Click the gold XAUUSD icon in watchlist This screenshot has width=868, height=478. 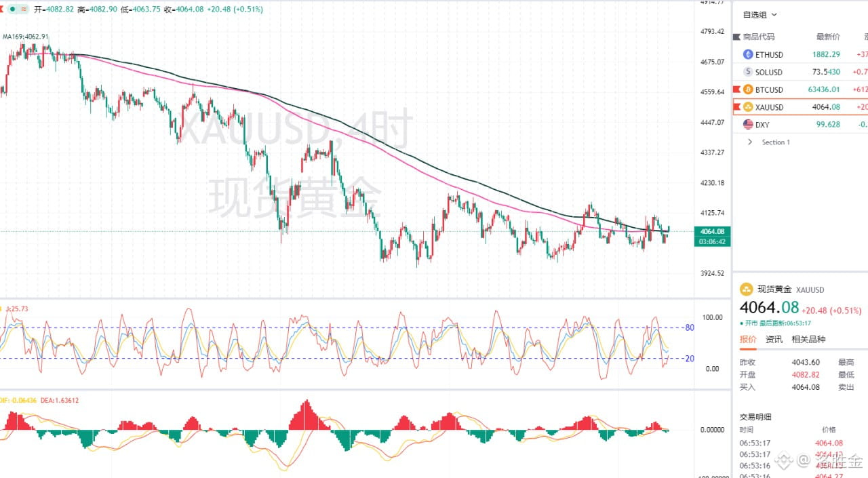[x=748, y=107]
